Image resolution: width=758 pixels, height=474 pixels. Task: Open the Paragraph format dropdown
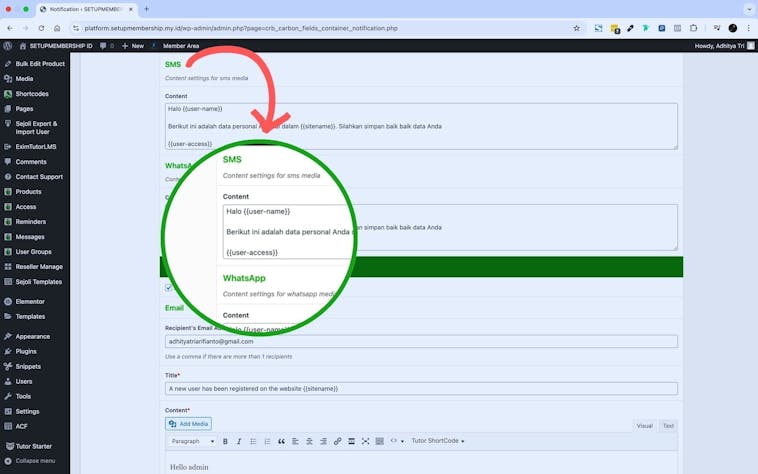tap(192, 441)
